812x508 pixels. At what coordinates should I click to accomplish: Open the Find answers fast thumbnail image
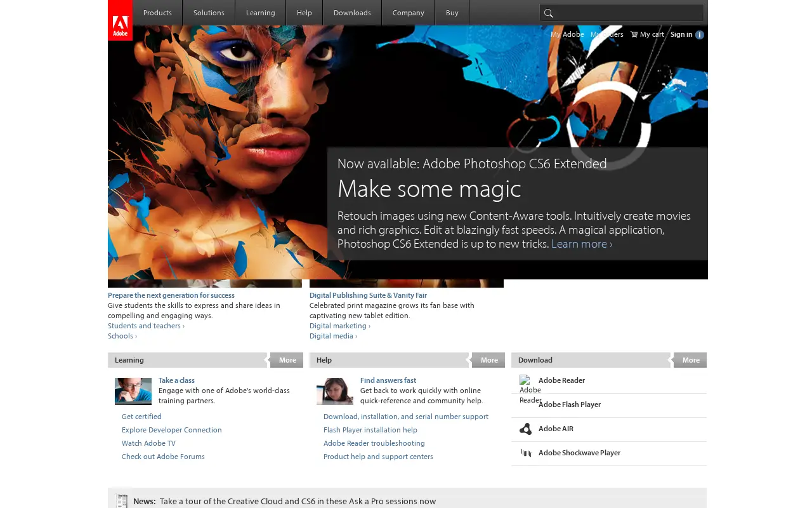coord(335,391)
